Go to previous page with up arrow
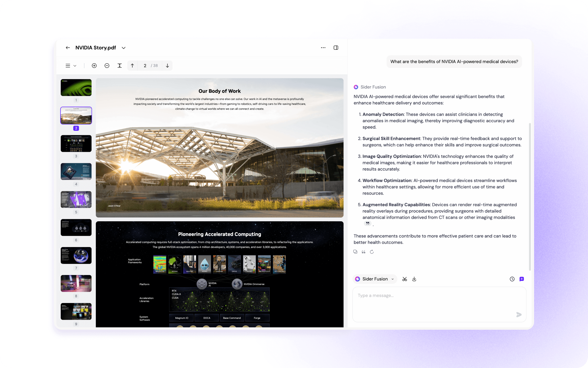The width and height of the screenshot is (588, 368). coord(132,66)
